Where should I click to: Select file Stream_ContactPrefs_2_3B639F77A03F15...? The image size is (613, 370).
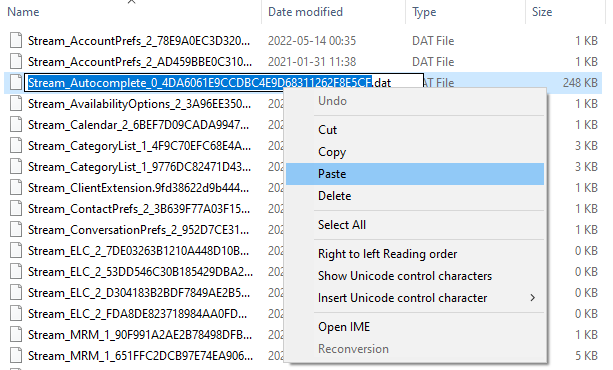click(139, 209)
